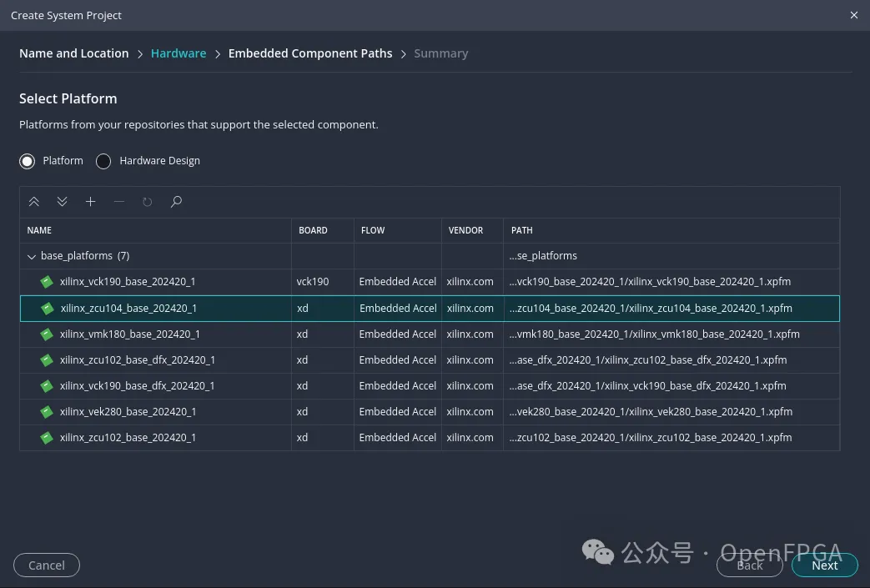Collapse the base_platforms (7) group
870x588 pixels.
[x=32, y=256]
